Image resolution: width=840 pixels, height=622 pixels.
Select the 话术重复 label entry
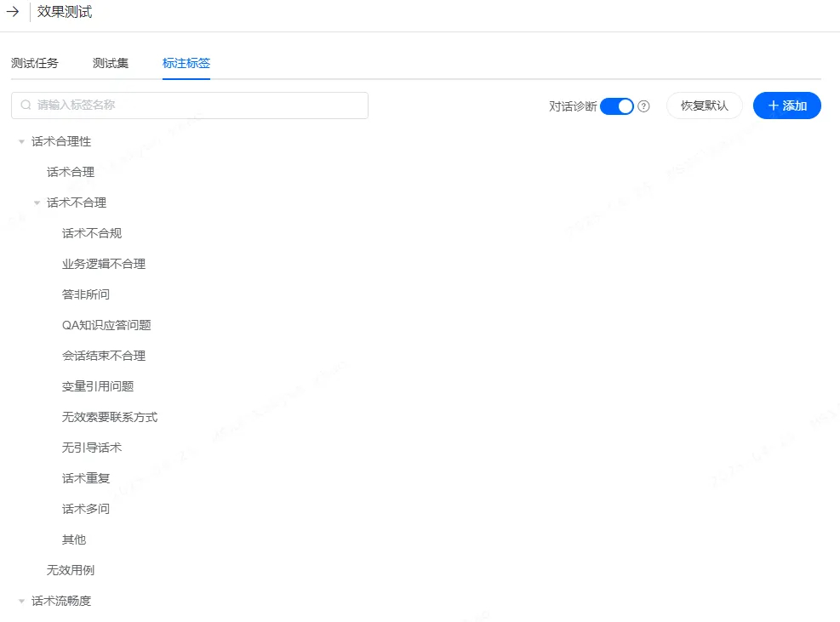tap(85, 477)
